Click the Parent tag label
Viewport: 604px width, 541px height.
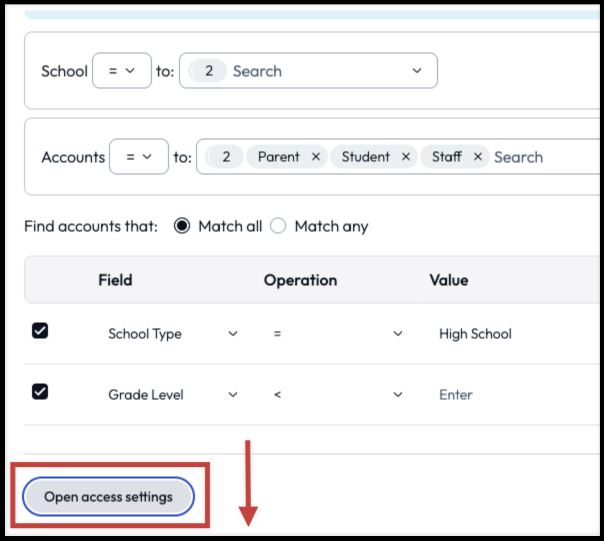pos(279,157)
